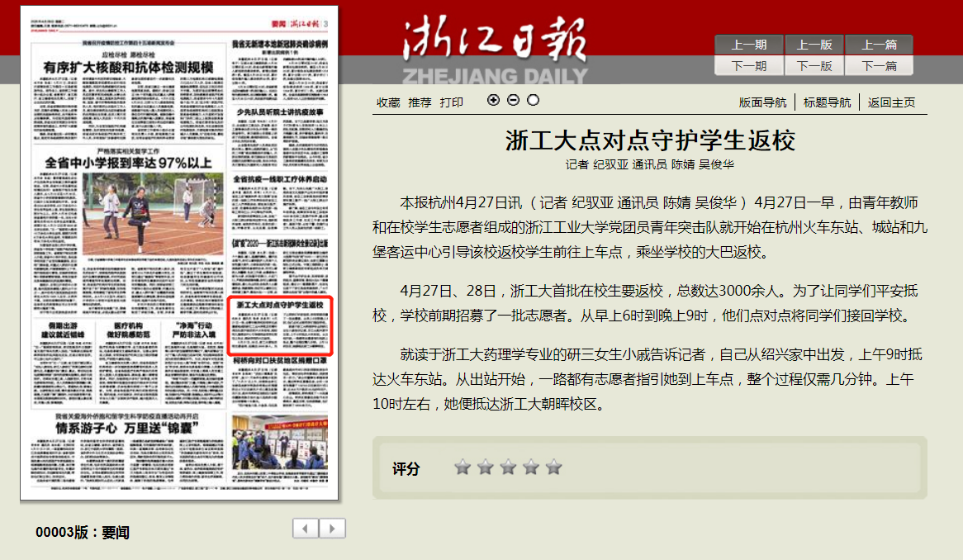The width and height of the screenshot is (963, 560).
Task: Click 返回主页 return to homepage
Action: [891, 102]
